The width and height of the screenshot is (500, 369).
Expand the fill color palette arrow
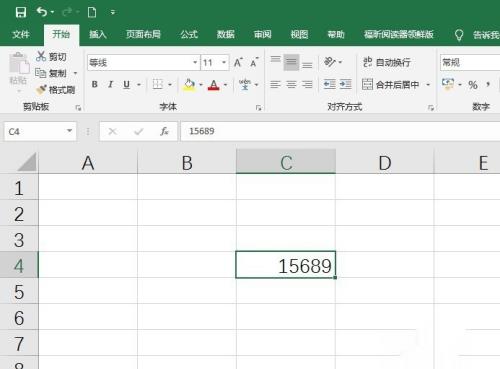point(201,85)
